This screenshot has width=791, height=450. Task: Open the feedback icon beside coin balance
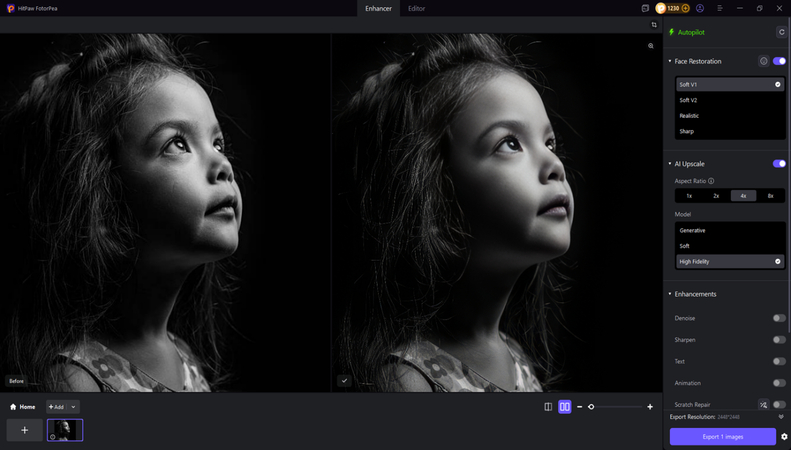645,8
